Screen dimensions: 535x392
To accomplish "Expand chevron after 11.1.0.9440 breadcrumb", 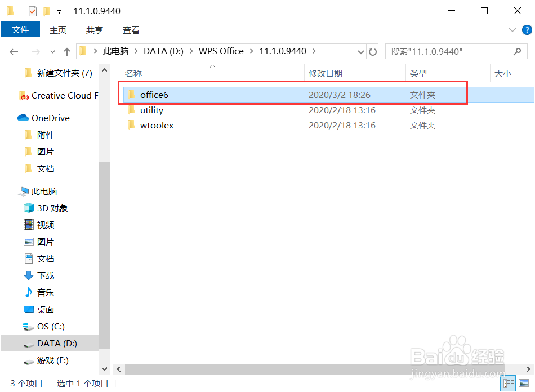I will click(314, 51).
